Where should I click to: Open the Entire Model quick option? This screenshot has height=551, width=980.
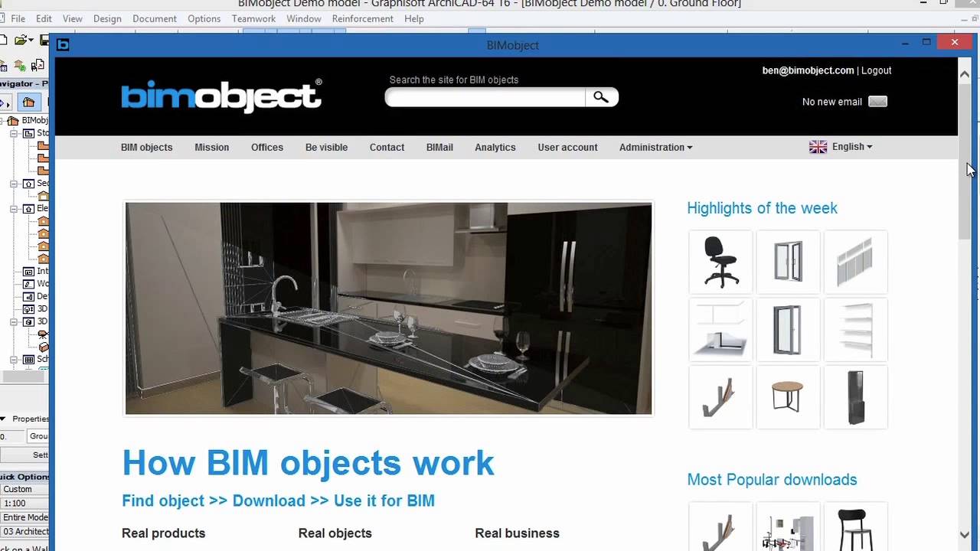(24, 517)
